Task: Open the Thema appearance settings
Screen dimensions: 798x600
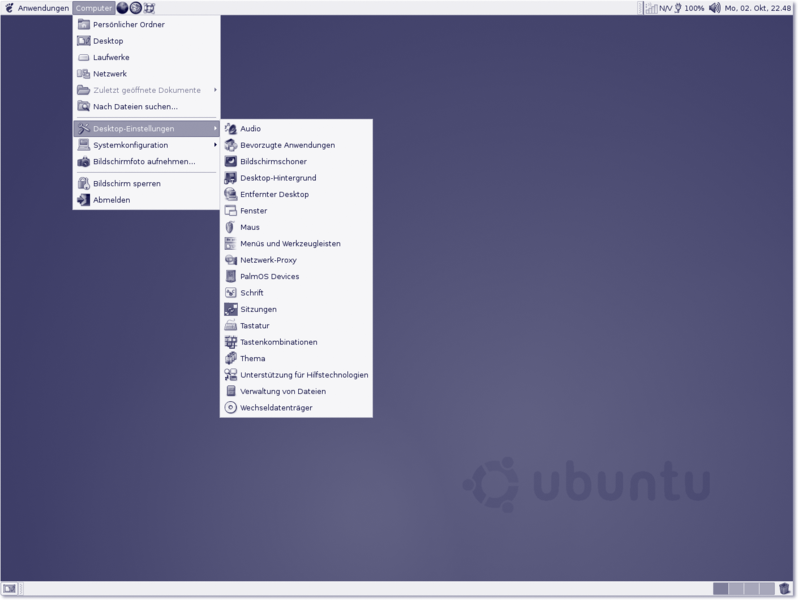Action: (x=252, y=359)
